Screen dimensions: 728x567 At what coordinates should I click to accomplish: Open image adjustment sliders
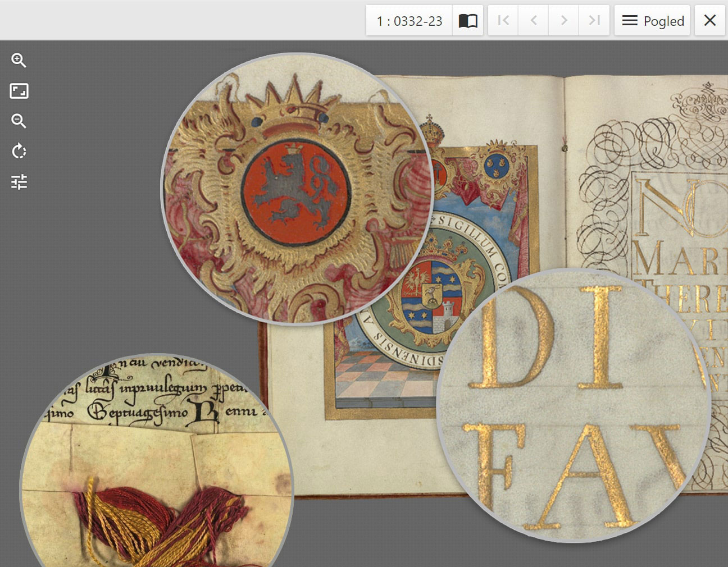click(x=19, y=182)
